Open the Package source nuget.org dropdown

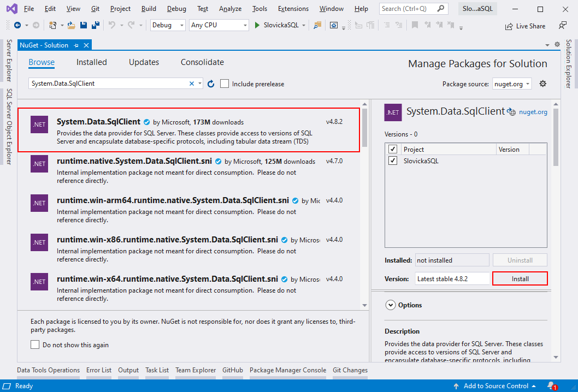tap(512, 84)
